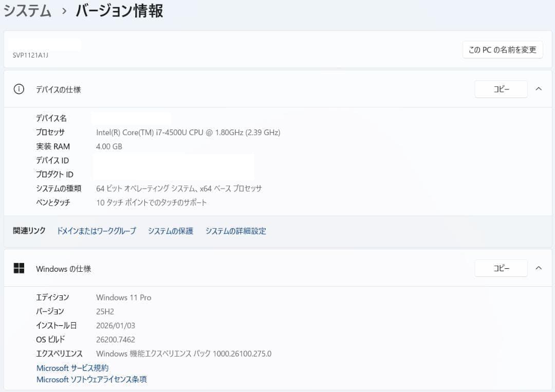The height and width of the screenshot is (392, 555).
Task: Collapse the Windows の仕様 section
Action: (x=539, y=268)
